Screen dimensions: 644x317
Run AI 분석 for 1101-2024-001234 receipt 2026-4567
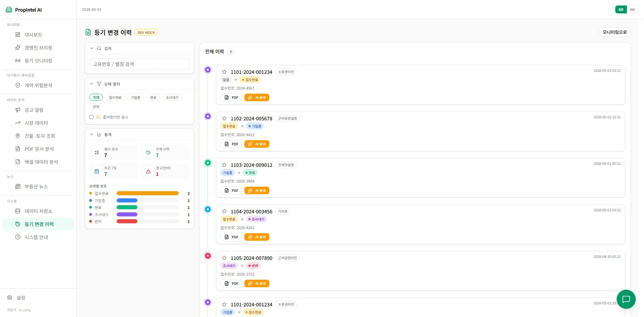257,97
